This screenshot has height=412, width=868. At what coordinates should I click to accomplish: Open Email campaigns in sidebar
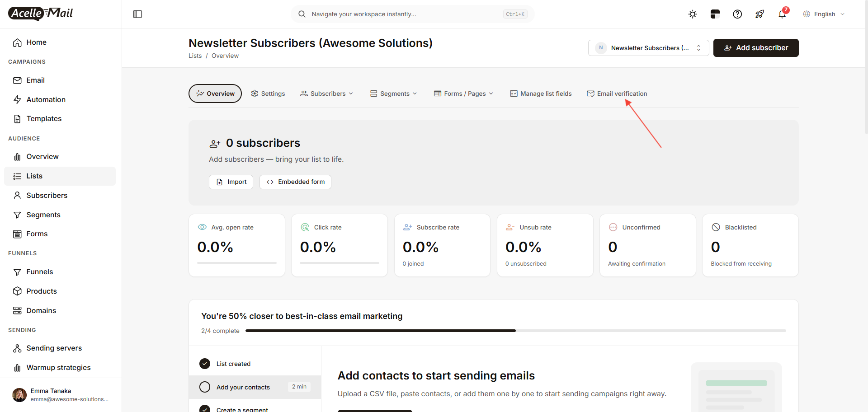(x=60, y=80)
